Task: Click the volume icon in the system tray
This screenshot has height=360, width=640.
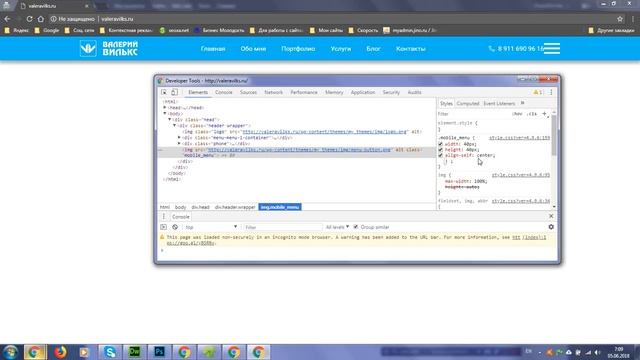Action: 598,352
